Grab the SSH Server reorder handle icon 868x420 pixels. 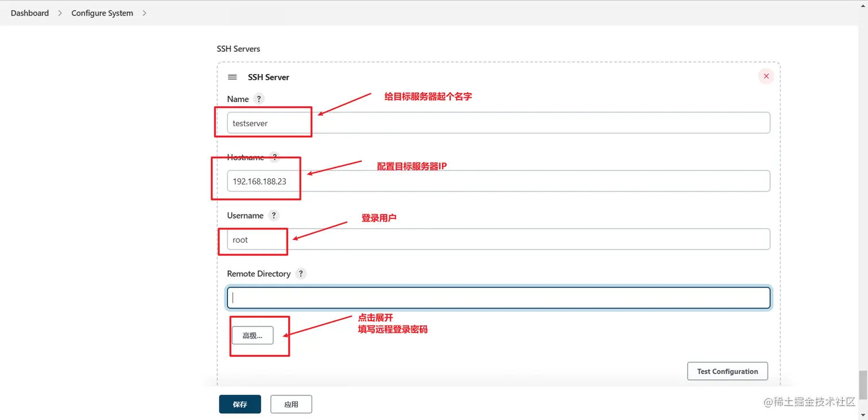pyautogui.click(x=232, y=77)
